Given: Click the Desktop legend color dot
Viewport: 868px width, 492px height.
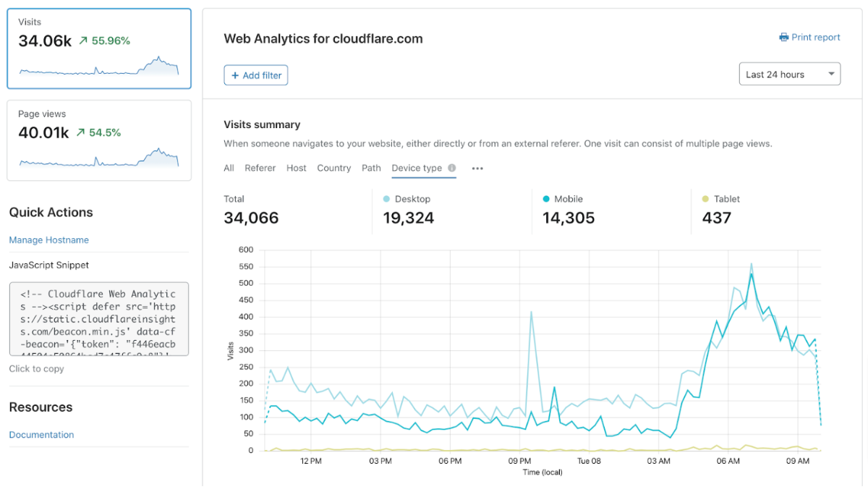Looking at the screenshot, I should (x=386, y=199).
